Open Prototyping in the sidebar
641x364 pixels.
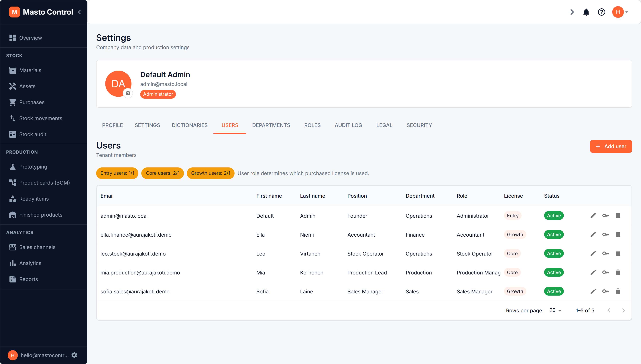[x=44, y=167]
